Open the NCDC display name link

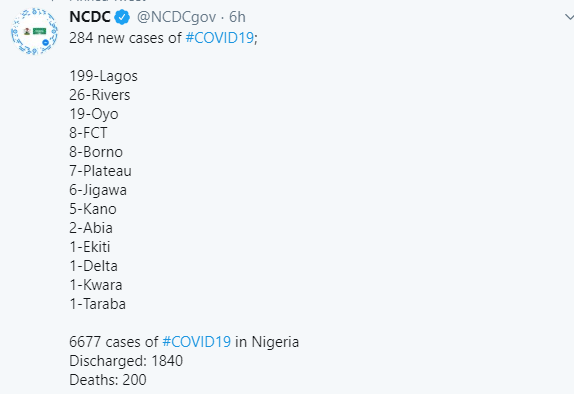90,17
